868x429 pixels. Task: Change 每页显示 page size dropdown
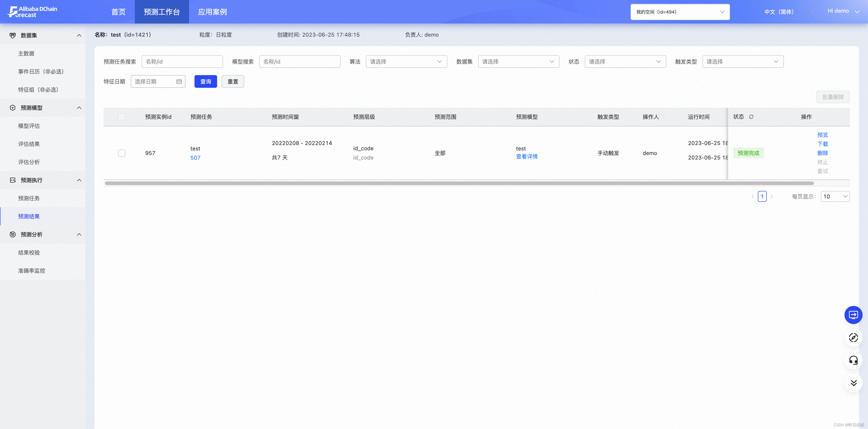[x=835, y=196]
